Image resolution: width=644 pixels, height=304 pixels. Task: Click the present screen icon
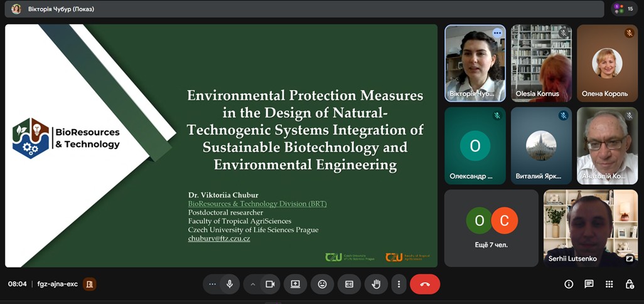pos(295,284)
